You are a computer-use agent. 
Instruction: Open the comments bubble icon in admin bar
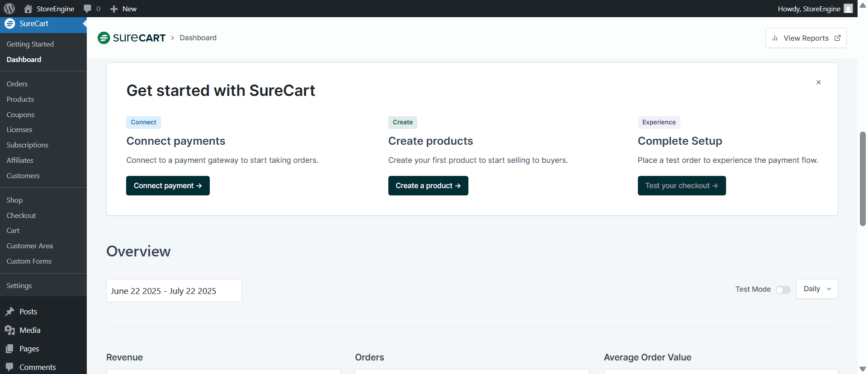88,9
